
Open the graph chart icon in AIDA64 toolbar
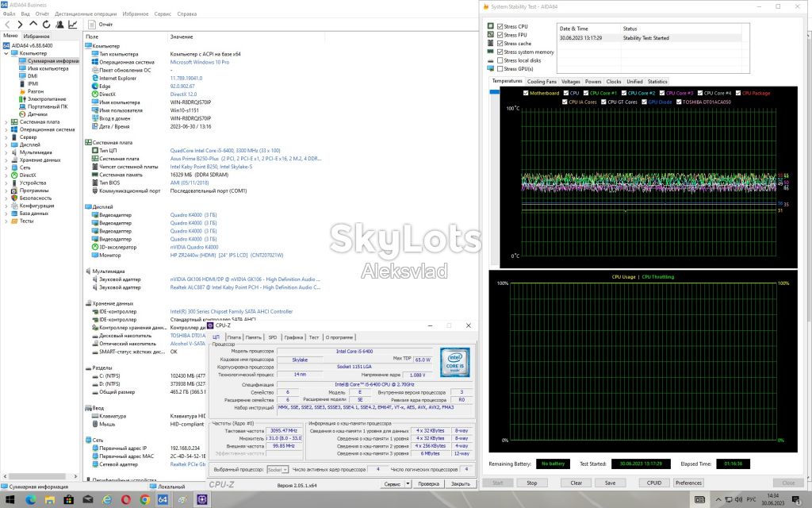[72, 25]
